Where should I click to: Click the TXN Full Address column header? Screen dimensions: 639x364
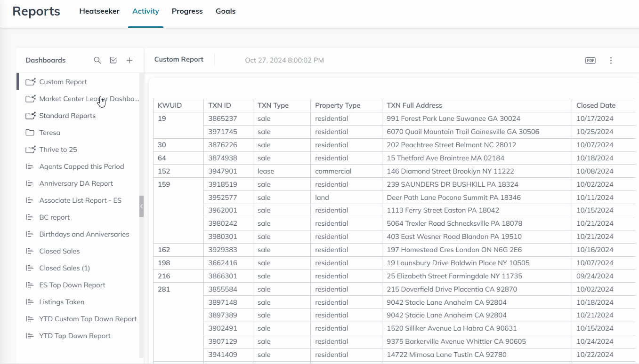click(x=477, y=105)
